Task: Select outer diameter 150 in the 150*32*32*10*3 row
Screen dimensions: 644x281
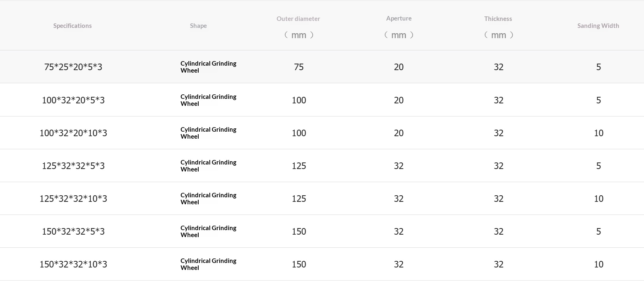Action: coord(299,264)
